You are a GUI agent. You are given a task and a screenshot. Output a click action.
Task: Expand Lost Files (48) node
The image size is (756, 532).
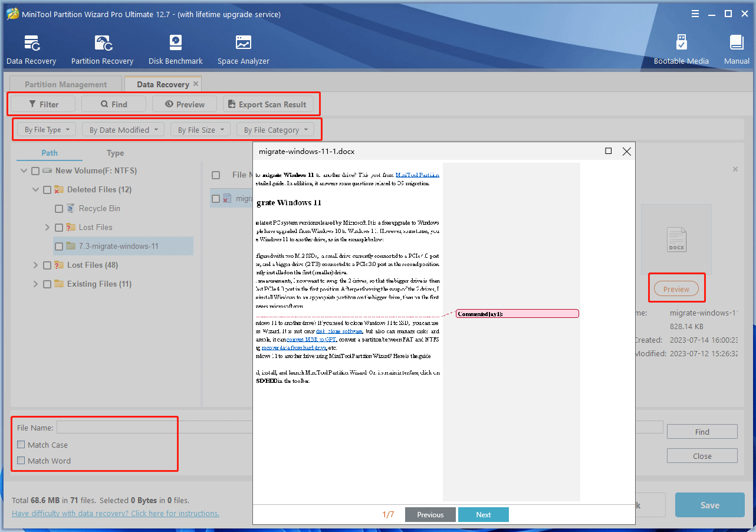36,265
